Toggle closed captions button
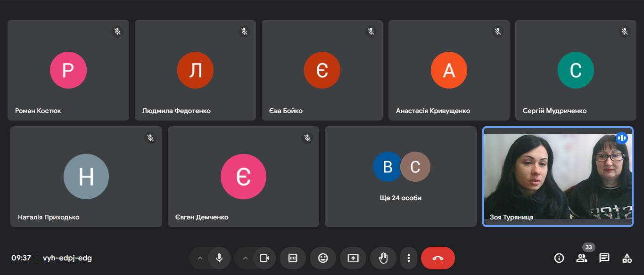Image resolution: width=644 pixels, height=275 pixels. 293,258
